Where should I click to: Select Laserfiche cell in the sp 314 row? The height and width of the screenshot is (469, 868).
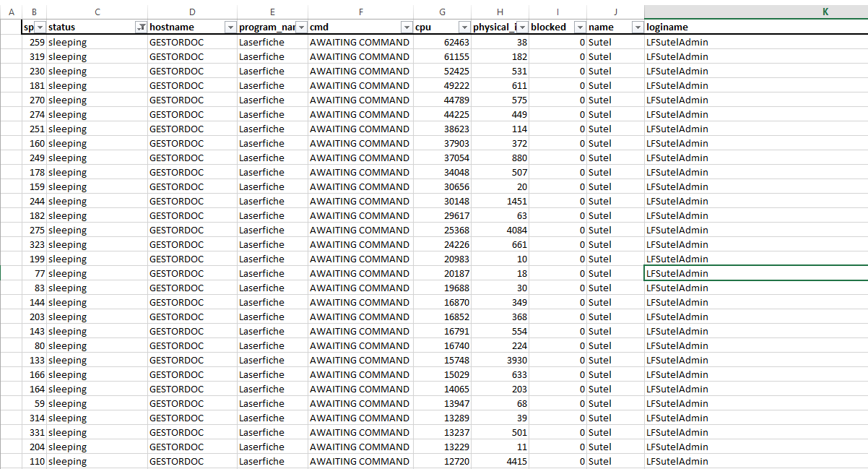[x=272, y=418]
